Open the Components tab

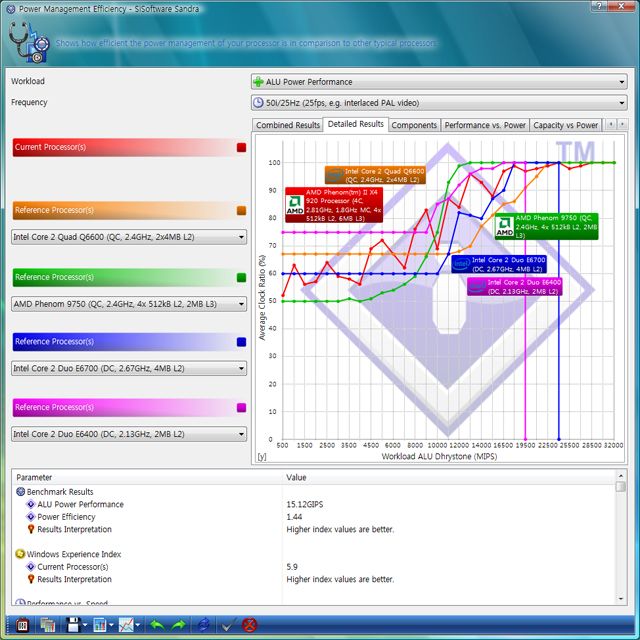[414, 125]
